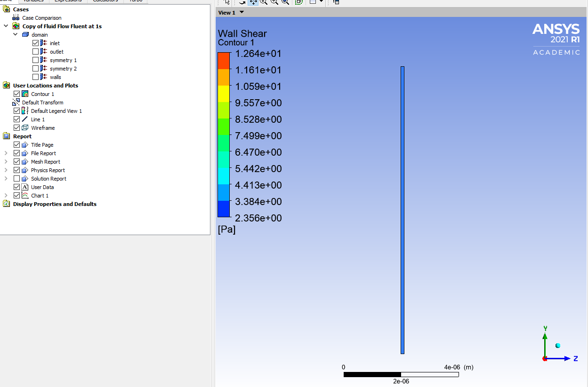The image size is (588, 387).
Task: Click the Cases folder icon
Action: tap(6, 9)
